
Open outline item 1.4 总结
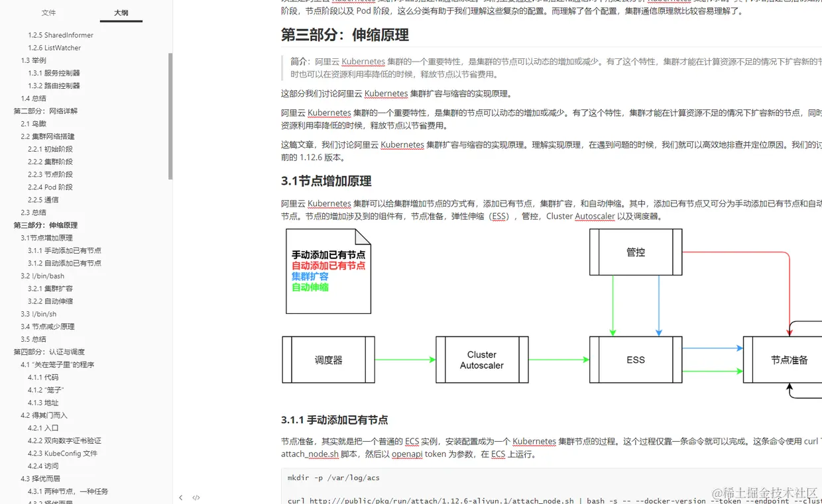[x=33, y=98]
